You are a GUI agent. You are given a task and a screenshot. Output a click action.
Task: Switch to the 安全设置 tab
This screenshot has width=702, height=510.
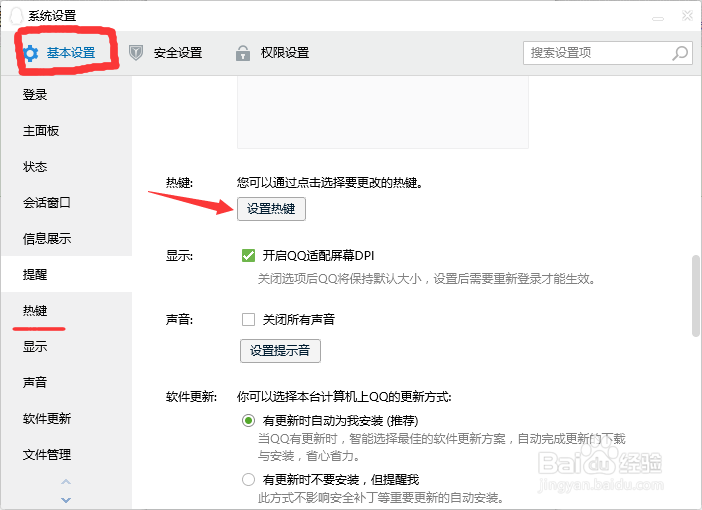point(165,53)
